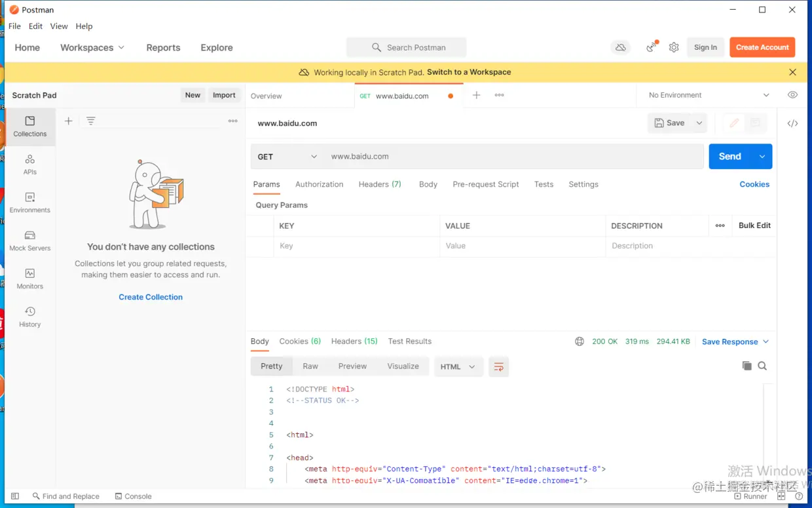
Task: Click the globe network information icon
Action: [x=580, y=342]
